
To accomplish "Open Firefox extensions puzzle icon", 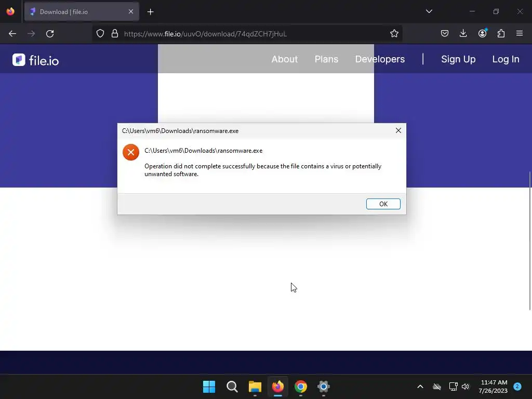I will [501, 34].
